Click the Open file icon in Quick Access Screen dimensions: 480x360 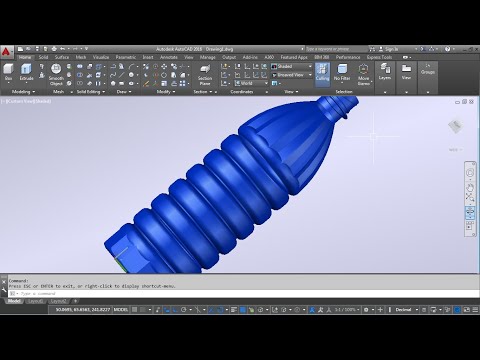(28, 49)
